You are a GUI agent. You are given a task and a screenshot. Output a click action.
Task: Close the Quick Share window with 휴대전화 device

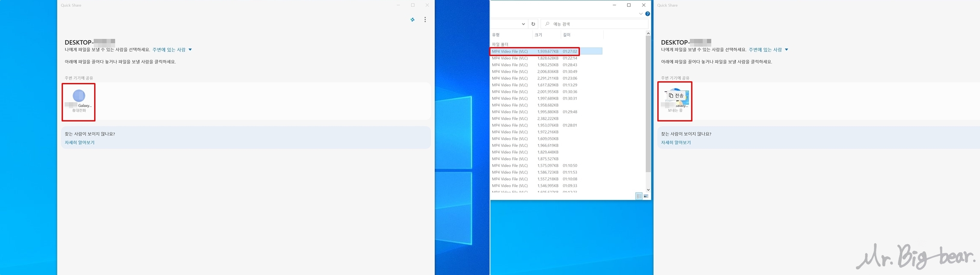pos(427,5)
